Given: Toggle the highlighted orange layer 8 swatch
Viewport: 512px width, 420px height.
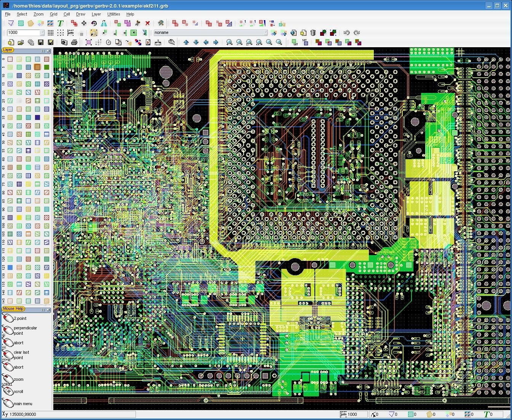Looking at the screenshot, I should coord(37,67).
